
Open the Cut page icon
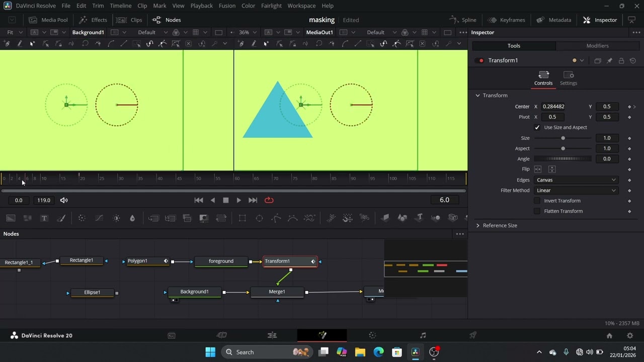point(221,335)
